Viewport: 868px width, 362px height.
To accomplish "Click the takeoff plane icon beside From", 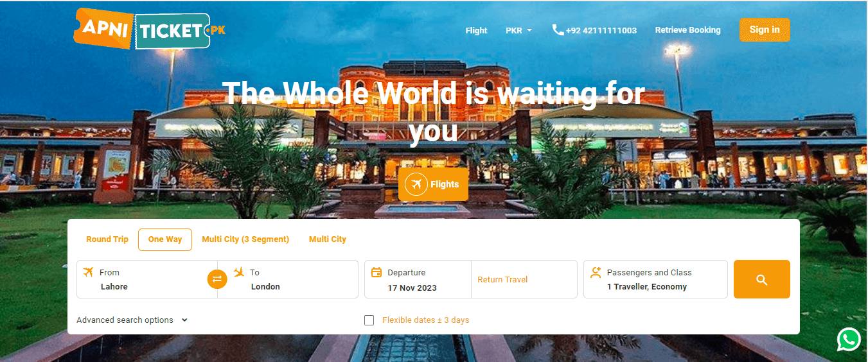I will coord(89,272).
